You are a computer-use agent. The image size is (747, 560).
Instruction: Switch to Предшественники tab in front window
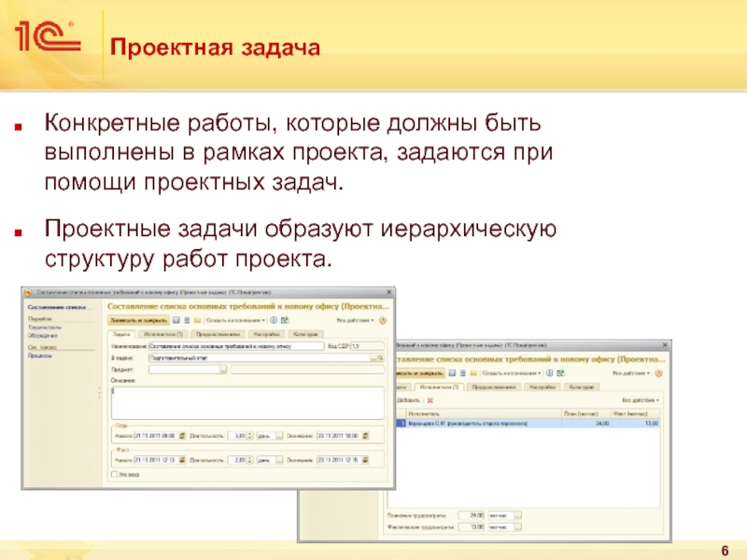218,334
